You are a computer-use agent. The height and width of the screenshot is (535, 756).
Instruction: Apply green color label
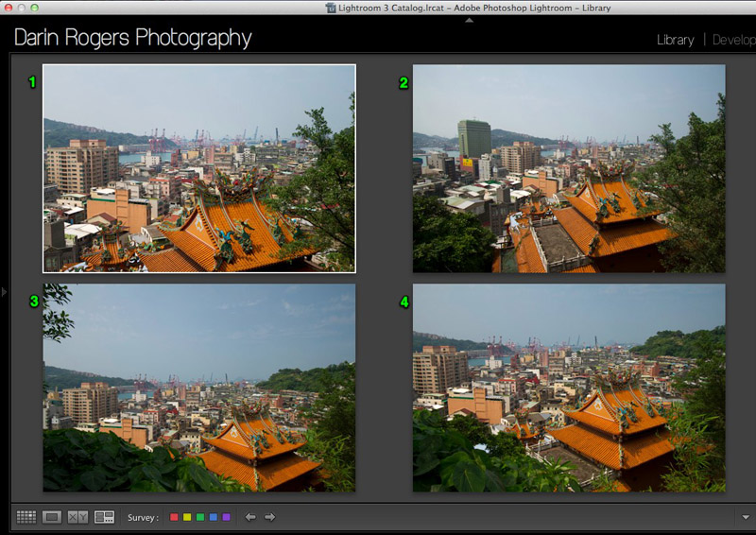pos(200,517)
